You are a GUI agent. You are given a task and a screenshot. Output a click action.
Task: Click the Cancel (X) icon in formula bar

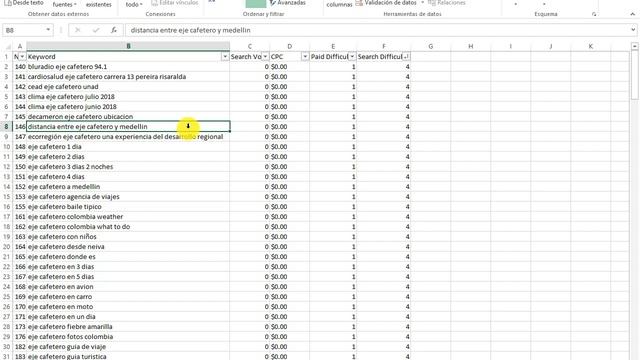78,30
